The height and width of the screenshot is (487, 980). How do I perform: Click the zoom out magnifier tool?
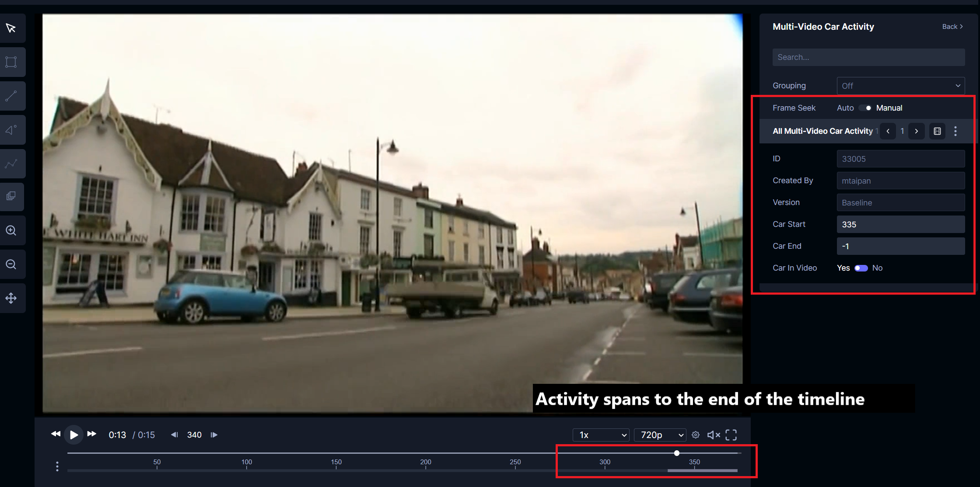click(11, 264)
